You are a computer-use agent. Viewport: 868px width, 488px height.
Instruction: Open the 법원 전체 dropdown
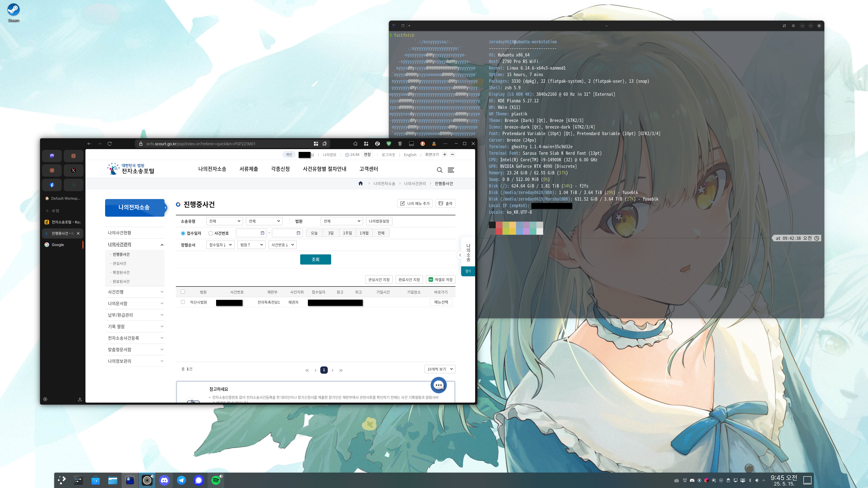pos(342,221)
